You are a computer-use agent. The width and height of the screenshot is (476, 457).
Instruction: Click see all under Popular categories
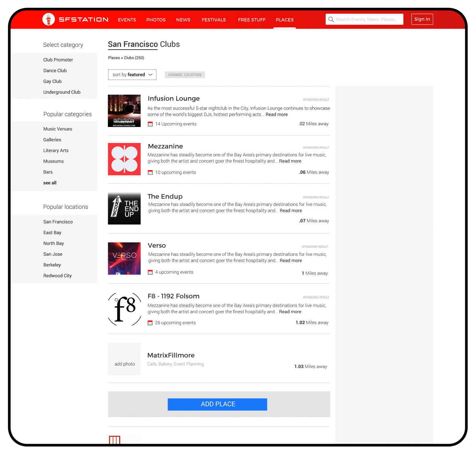coord(50,183)
